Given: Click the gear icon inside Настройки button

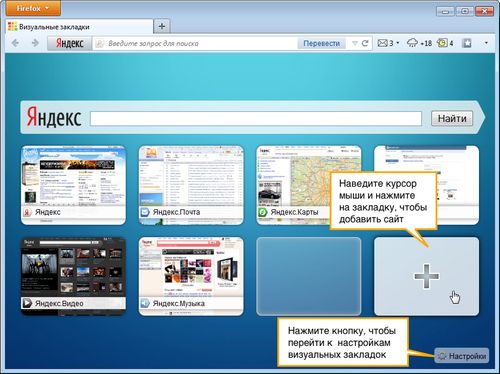Looking at the screenshot, I should [442, 356].
